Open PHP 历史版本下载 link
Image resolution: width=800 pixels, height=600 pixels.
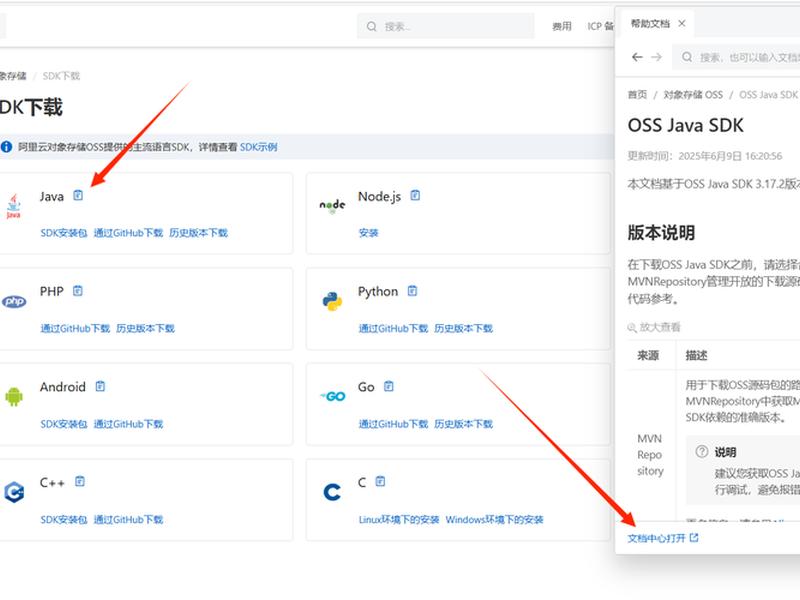tap(145, 329)
